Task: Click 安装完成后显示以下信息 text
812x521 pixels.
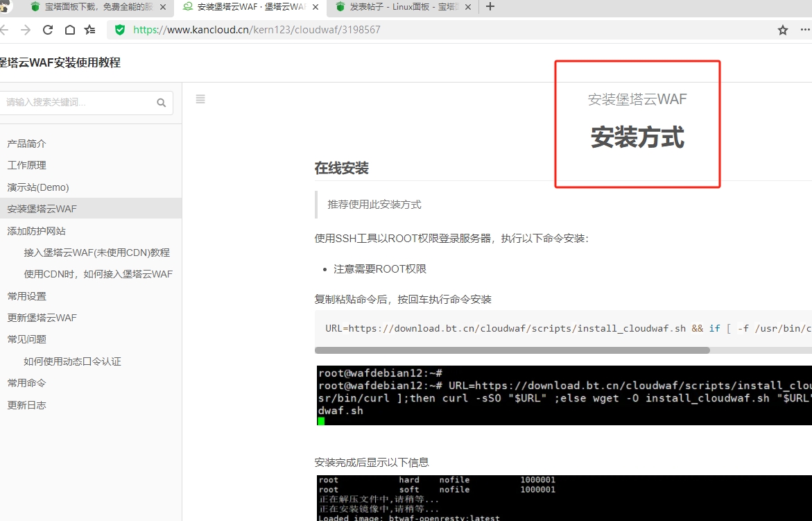Action: click(372, 463)
